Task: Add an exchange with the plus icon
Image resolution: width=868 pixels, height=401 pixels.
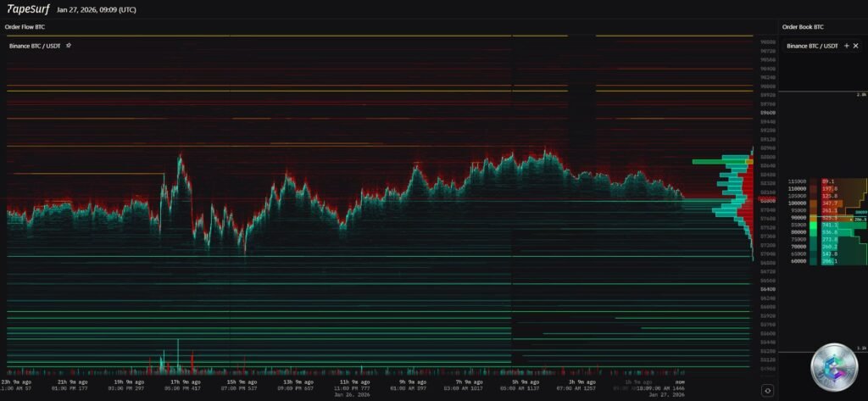Action: point(846,45)
